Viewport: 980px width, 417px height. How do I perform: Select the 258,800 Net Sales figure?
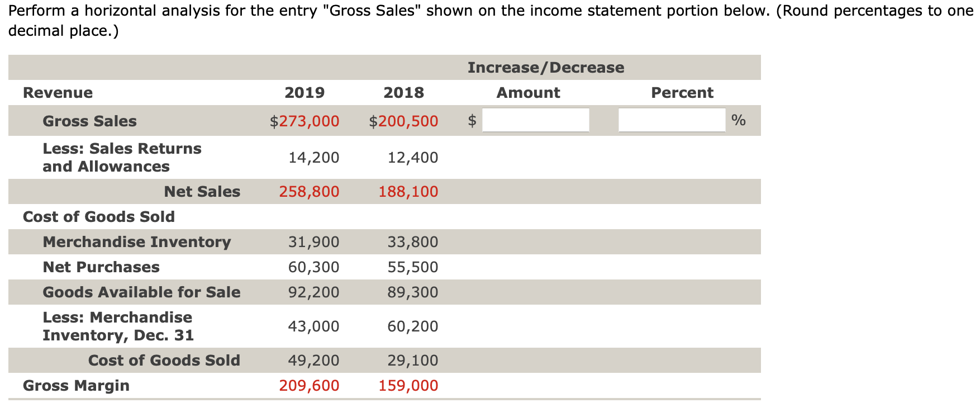pos(308,191)
